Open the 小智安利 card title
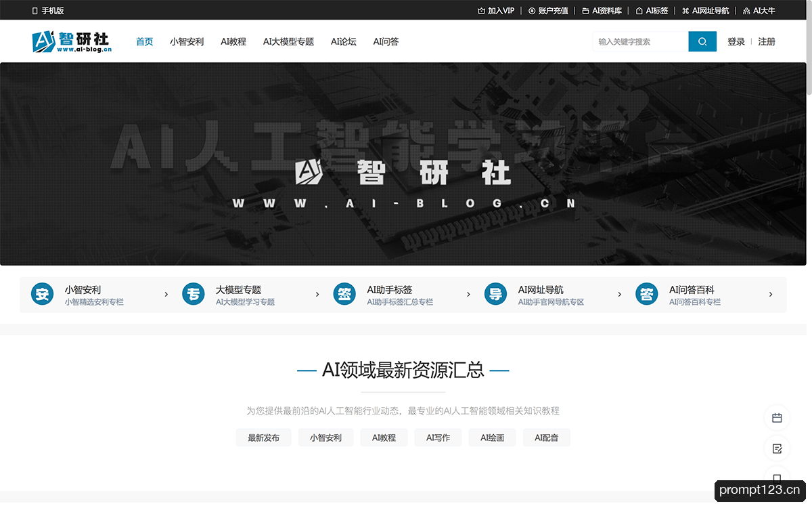 pyautogui.click(x=83, y=289)
